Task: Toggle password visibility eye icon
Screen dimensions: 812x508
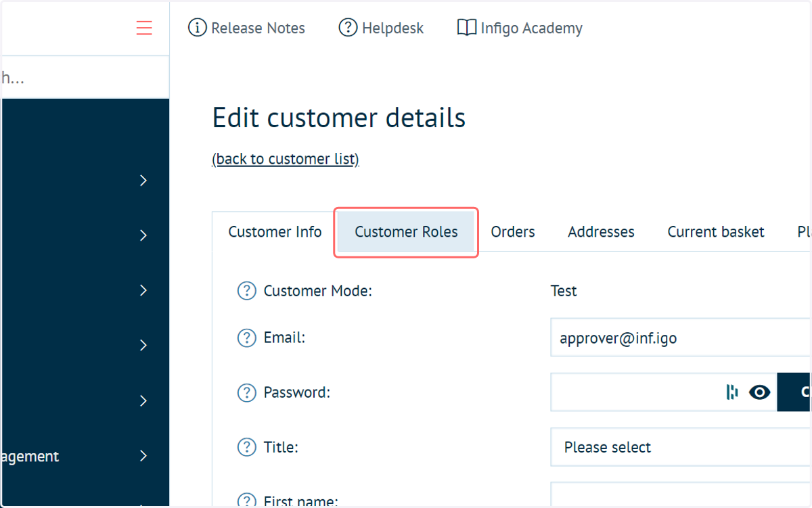Action: [x=760, y=392]
